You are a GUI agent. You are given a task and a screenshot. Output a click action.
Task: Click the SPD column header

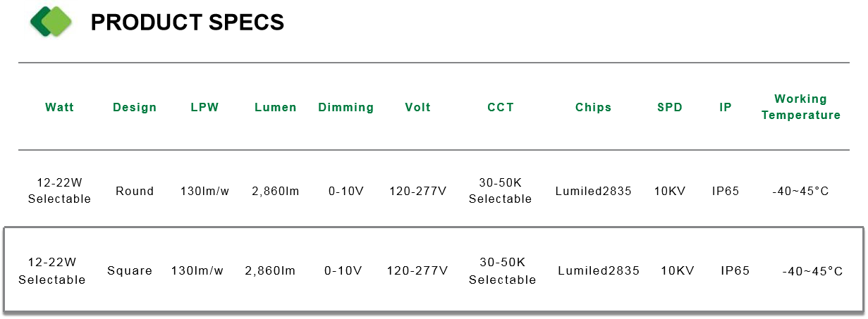[x=670, y=108]
